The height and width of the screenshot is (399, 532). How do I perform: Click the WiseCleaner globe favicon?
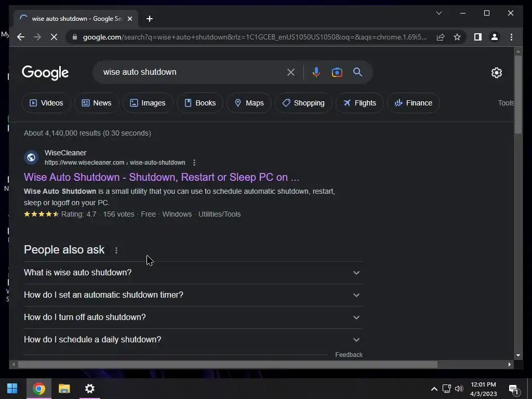pos(31,157)
